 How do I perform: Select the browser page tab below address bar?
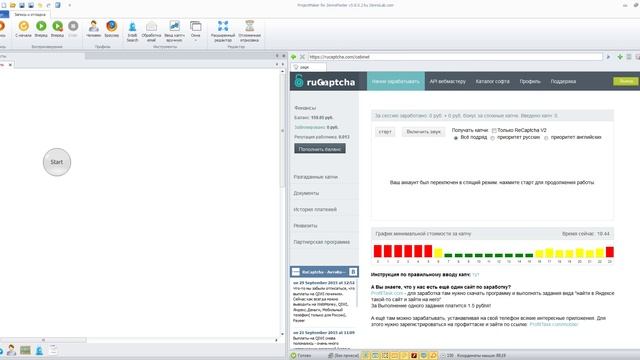[308, 67]
